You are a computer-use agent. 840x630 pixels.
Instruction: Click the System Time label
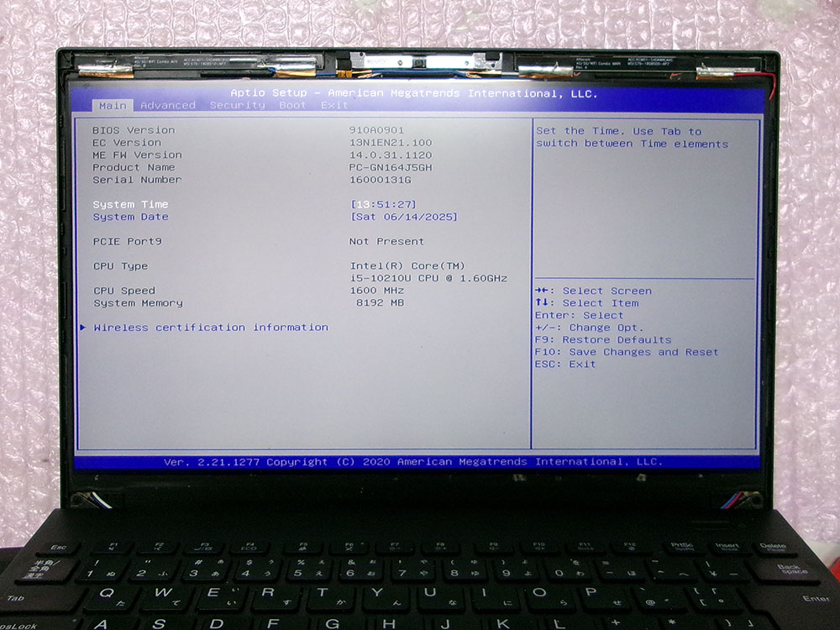(130, 205)
